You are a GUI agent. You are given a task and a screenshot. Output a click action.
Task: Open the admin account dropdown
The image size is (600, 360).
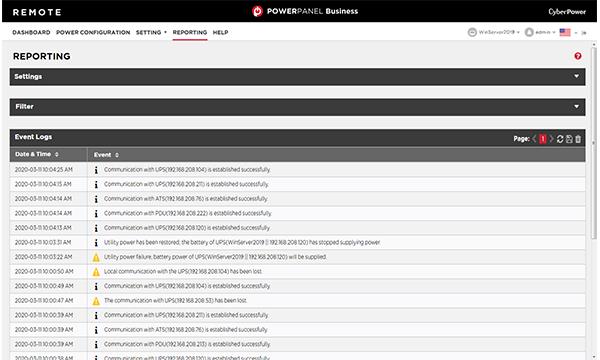(x=554, y=33)
